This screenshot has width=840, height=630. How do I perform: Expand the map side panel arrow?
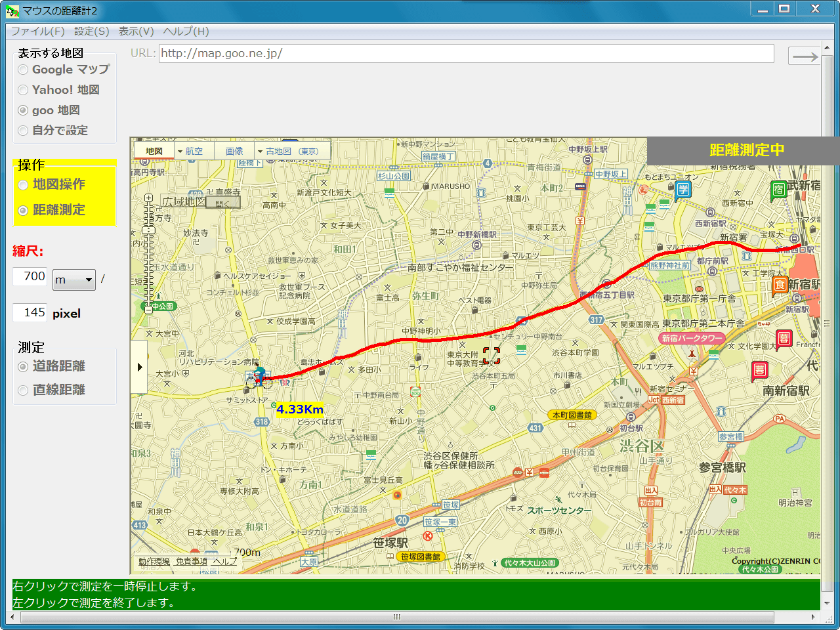(x=139, y=367)
